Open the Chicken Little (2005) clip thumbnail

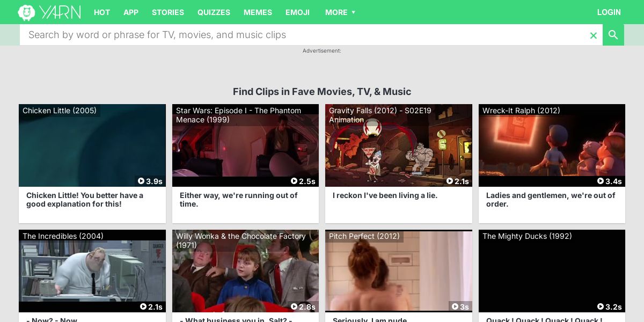pos(92,145)
